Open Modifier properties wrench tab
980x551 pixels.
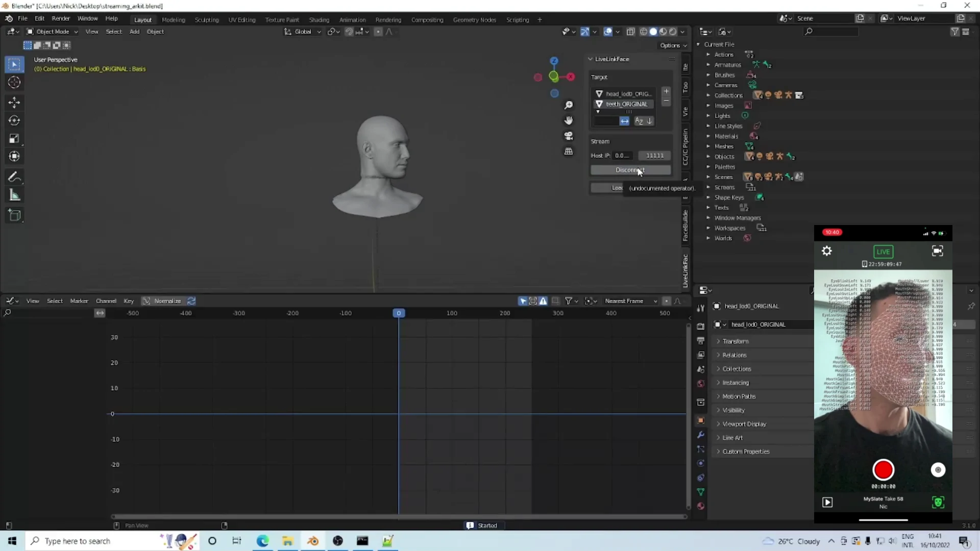[x=701, y=435]
